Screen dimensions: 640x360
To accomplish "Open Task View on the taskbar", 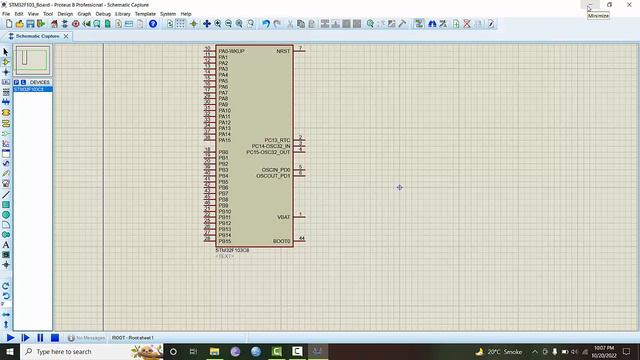I will pyautogui.click(x=193, y=352).
